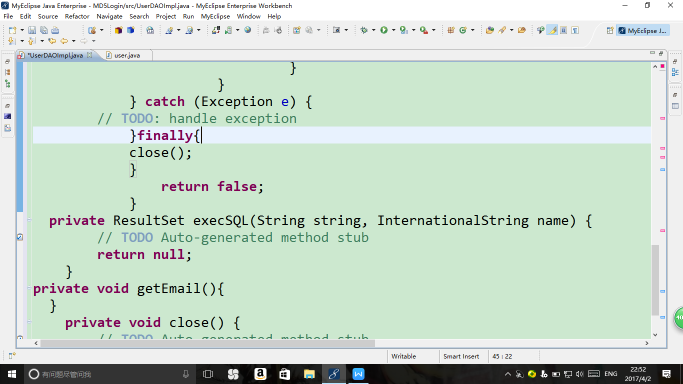This screenshot has height=384, width=683.
Task: Open the Search toolbar dropdown arrow
Action: pyautogui.click(x=511, y=30)
